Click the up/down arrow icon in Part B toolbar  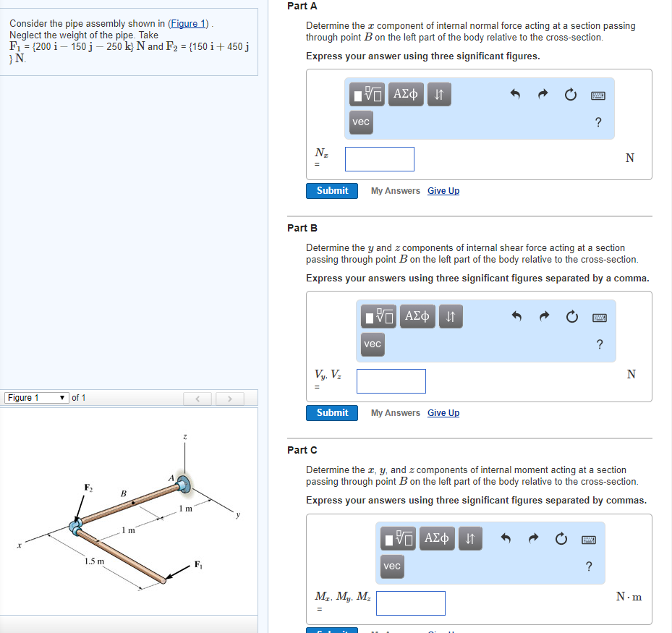click(451, 316)
